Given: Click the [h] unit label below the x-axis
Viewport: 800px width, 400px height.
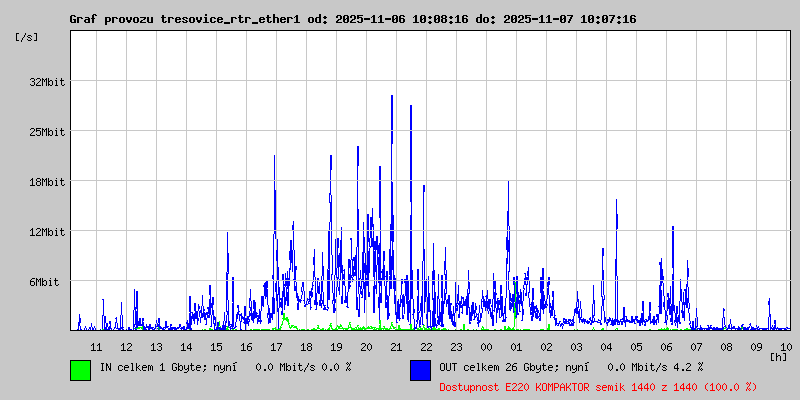Looking at the screenshot, I should 778,356.
